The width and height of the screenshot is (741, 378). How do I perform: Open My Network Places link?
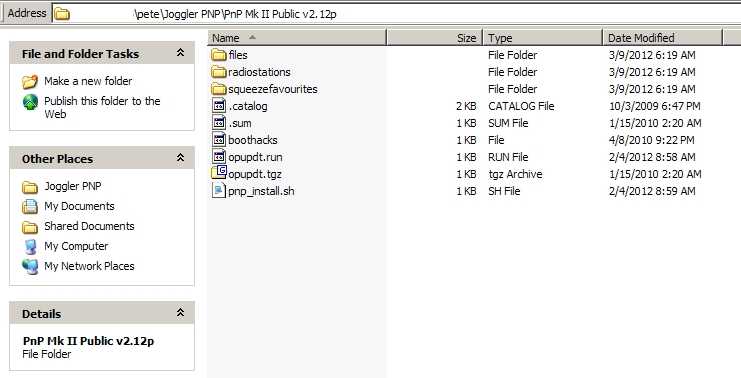coord(89,266)
